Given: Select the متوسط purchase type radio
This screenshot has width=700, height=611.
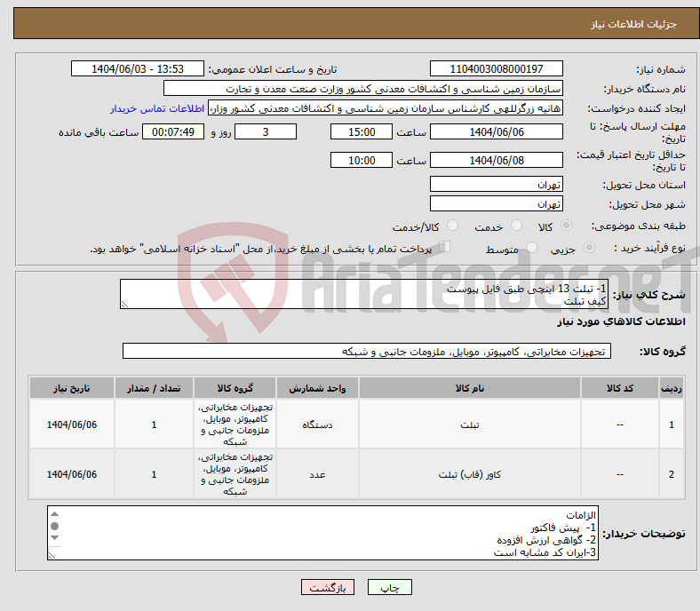Looking at the screenshot, I should point(531,248).
